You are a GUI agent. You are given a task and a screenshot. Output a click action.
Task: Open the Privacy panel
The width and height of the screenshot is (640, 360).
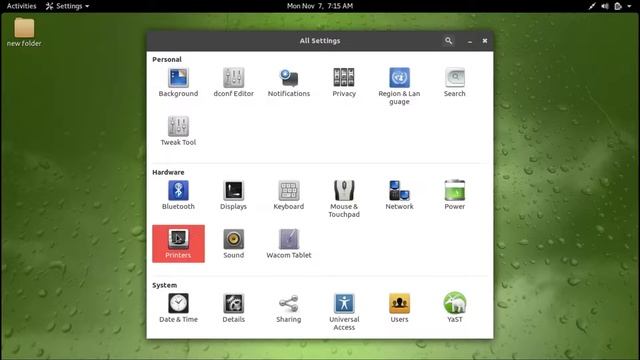click(344, 82)
